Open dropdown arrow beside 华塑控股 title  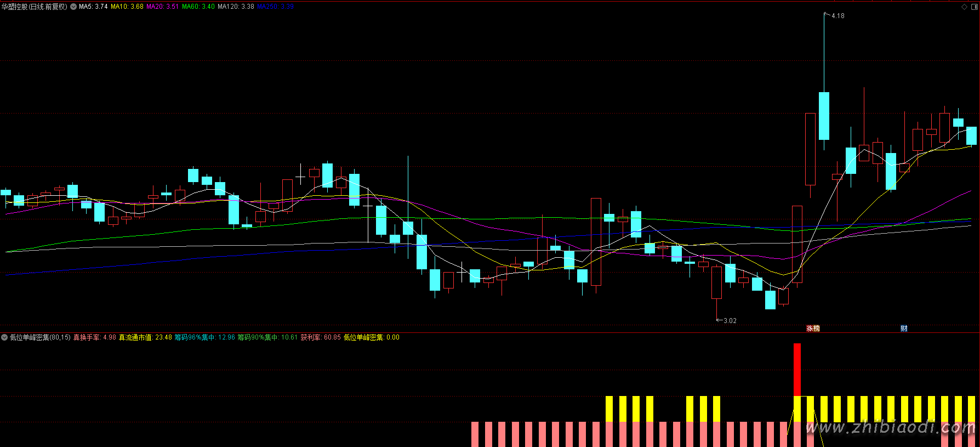click(x=73, y=7)
